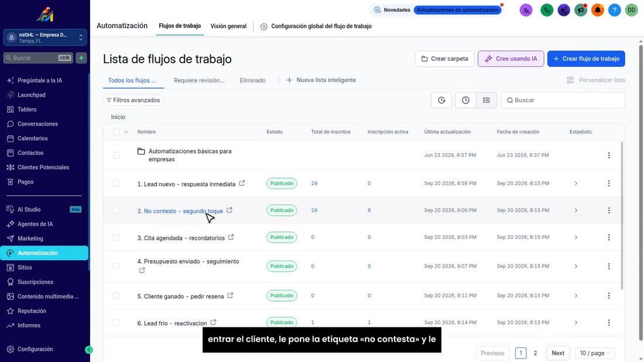Open the version history clock-arrow icon
Image resolution: width=644 pixels, height=362 pixels.
(x=441, y=100)
